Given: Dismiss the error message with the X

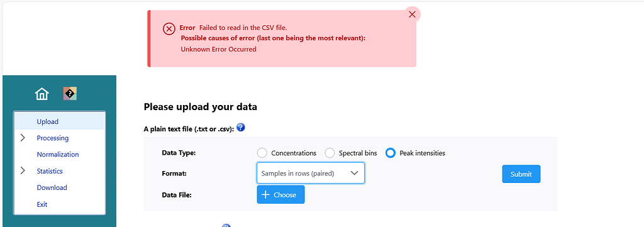Looking at the screenshot, I should [413, 15].
